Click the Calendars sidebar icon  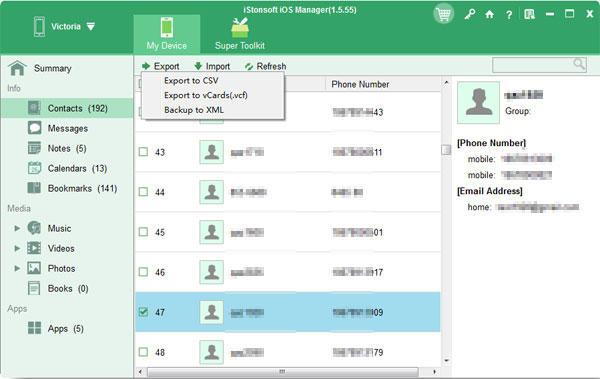(34, 168)
